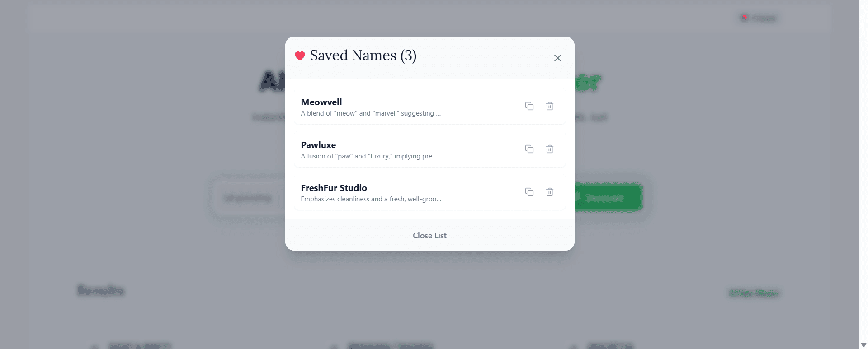This screenshot has width=868, height=349.
Task: Select the Meowvell name entry
Action: point(321,102)
